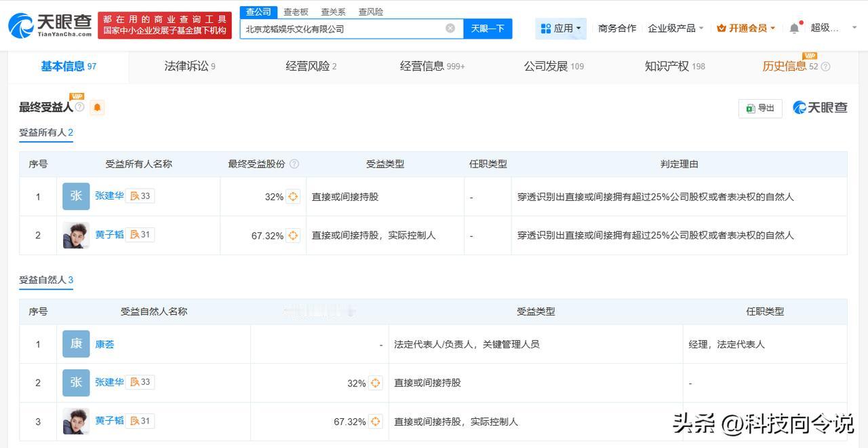Select the 查公司 search tab
This screenshot has width=868, height=448.
258,12
